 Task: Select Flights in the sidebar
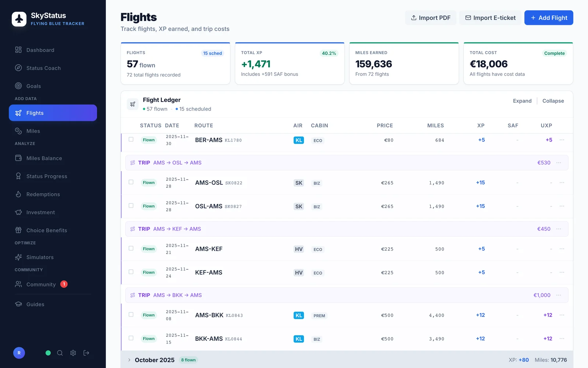pyautogui.click(x=53, y=113)
